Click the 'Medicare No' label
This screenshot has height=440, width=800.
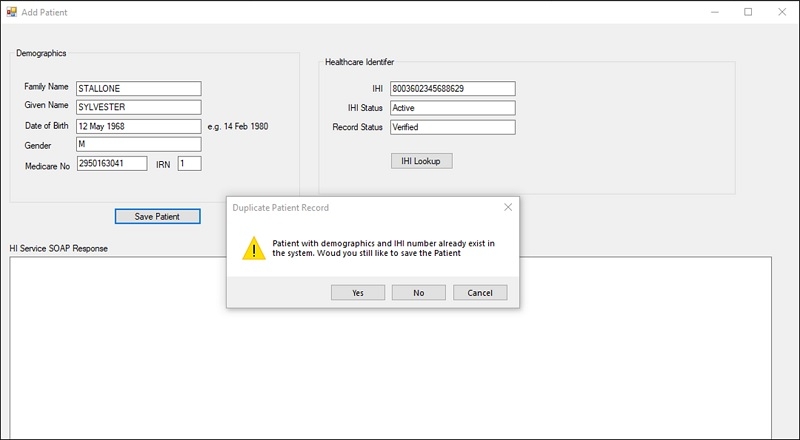47,166
